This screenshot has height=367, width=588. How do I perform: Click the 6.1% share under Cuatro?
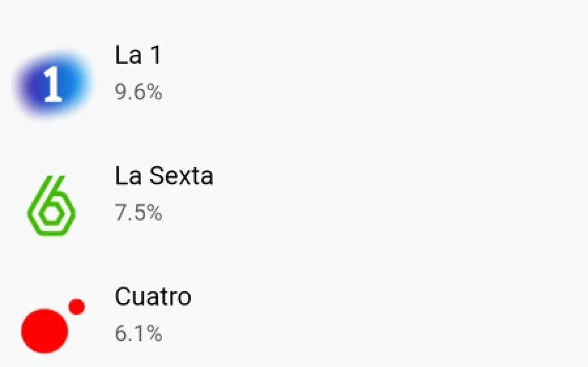(139, 334)
